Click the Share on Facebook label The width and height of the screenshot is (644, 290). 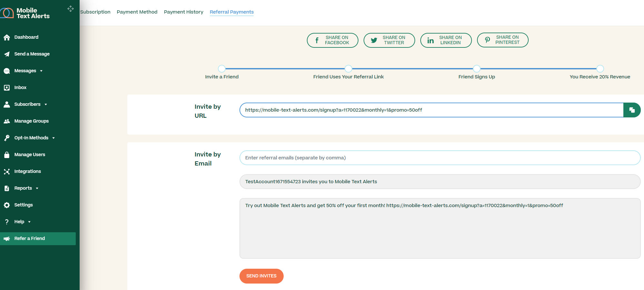[x=337, y=40]
